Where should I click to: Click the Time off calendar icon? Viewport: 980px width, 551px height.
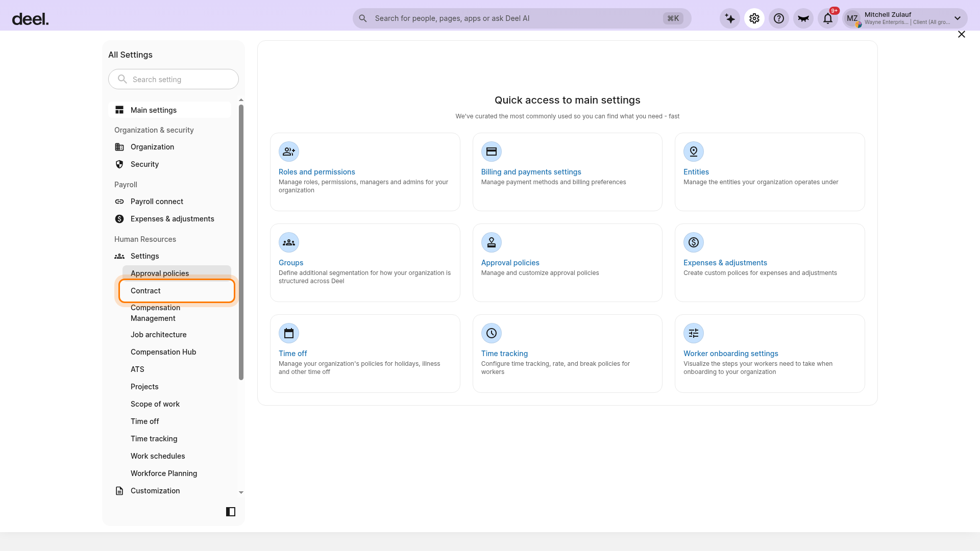(x=289, y=333)
